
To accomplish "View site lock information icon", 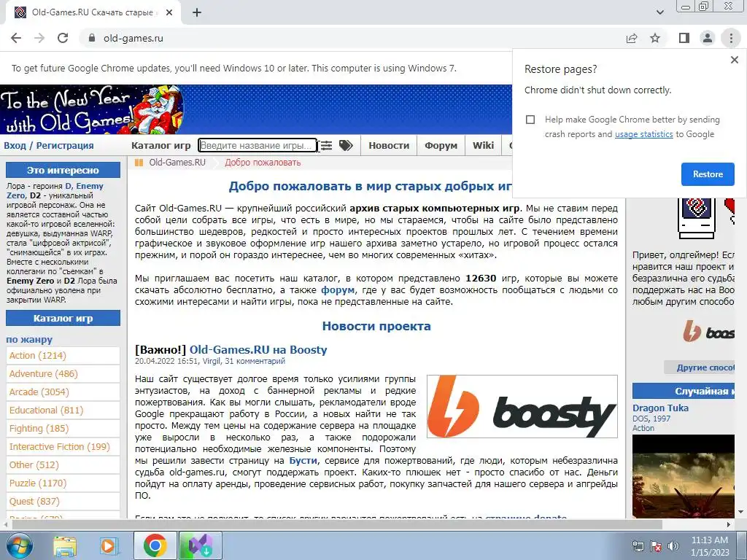I will pyautogui.click(x=92, y=38).
